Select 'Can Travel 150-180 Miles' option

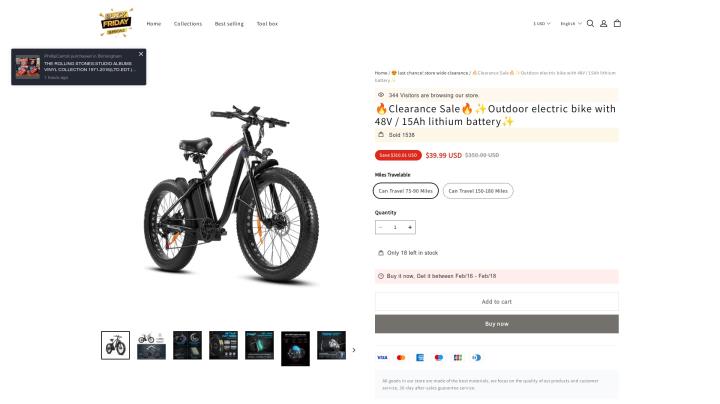[x=478, y=190]
